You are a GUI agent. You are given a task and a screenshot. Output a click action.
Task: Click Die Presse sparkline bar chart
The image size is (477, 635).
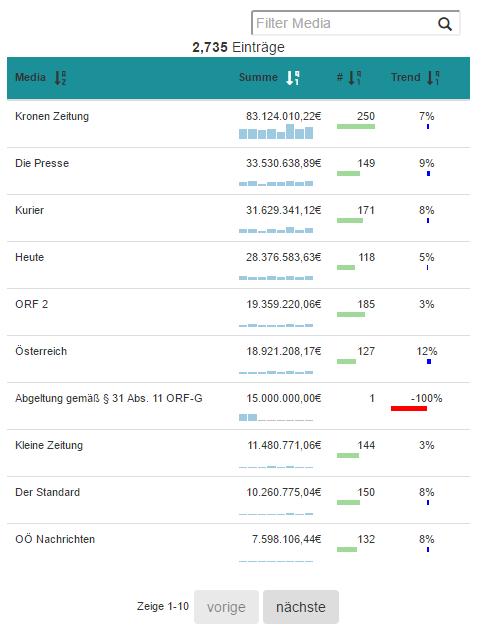[x=276, y=183]
